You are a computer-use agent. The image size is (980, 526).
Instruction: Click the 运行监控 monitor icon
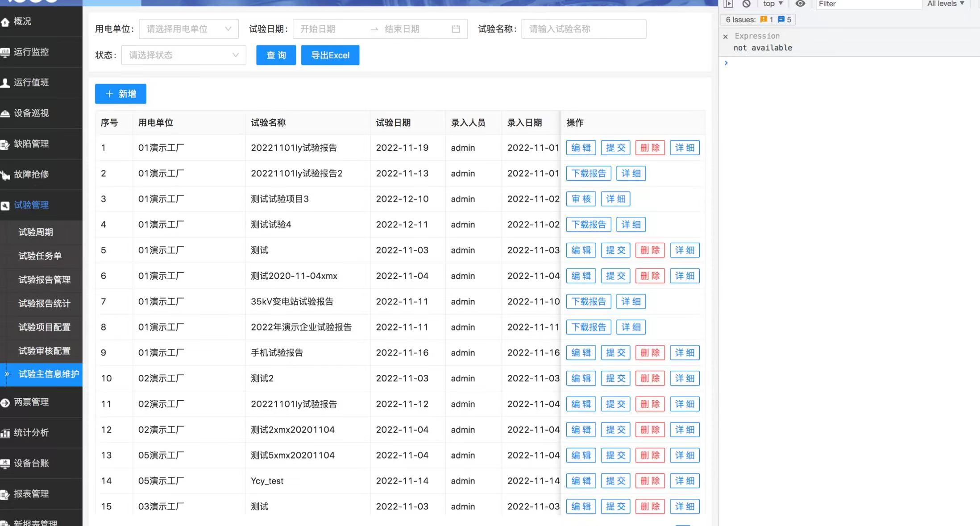coord(5,53)
